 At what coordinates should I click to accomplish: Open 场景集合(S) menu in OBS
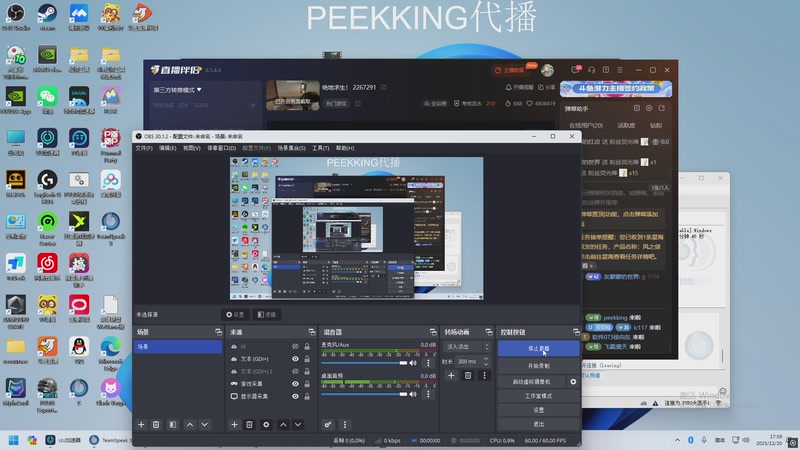click(x=291, y=148)
